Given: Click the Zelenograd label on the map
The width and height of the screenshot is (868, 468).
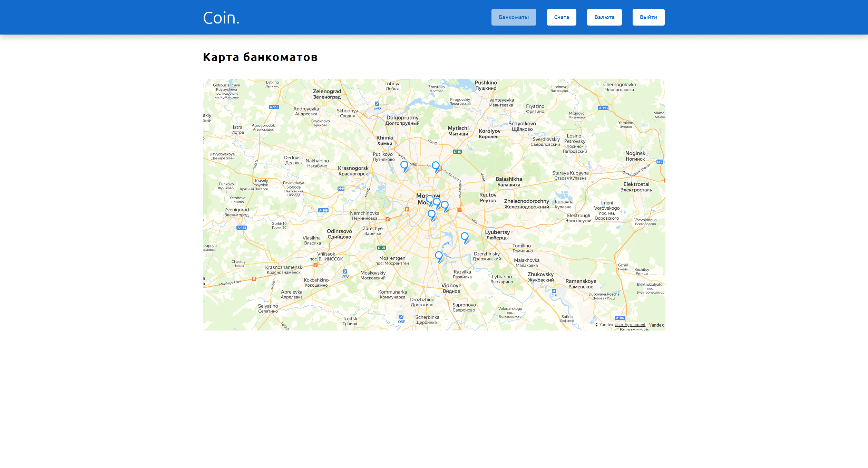Looking at the screenshot, I should [x=327, y=94].
